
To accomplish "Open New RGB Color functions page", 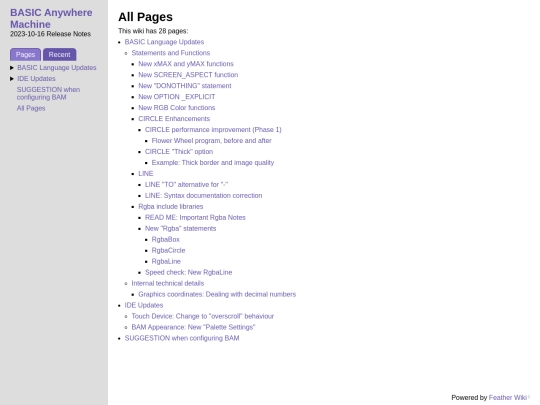I will (177, 108).
